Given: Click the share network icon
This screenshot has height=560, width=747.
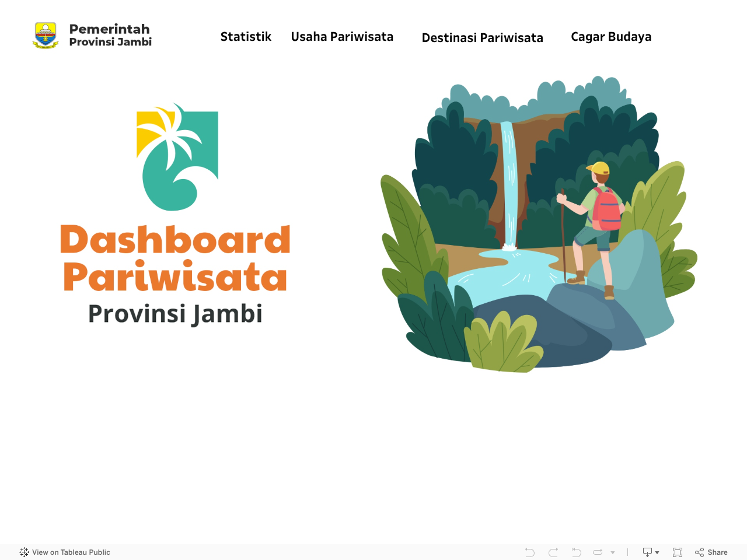Looking at the screenshot, I should coord(700,552).
